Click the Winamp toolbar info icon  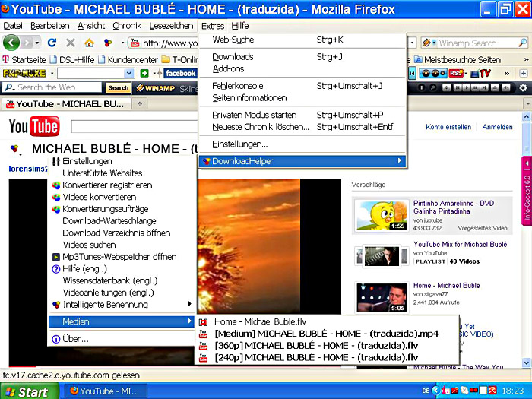click(x=421, y=87)
